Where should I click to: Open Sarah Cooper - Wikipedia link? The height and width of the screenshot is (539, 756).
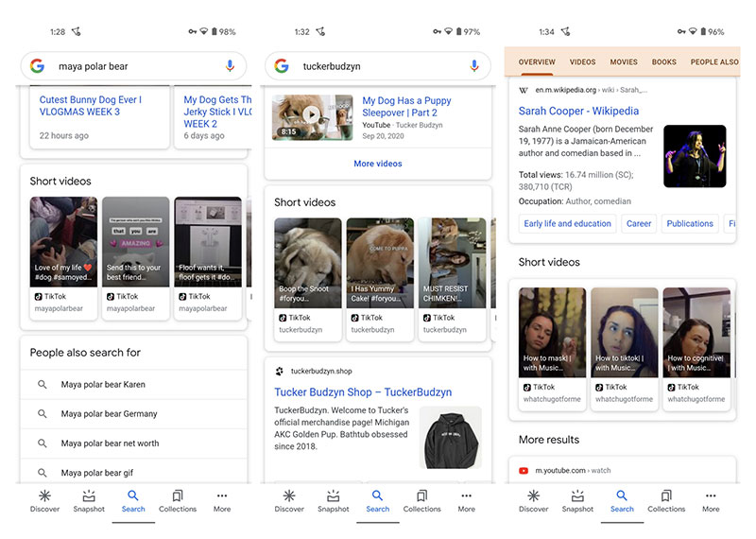coord(578,111)
